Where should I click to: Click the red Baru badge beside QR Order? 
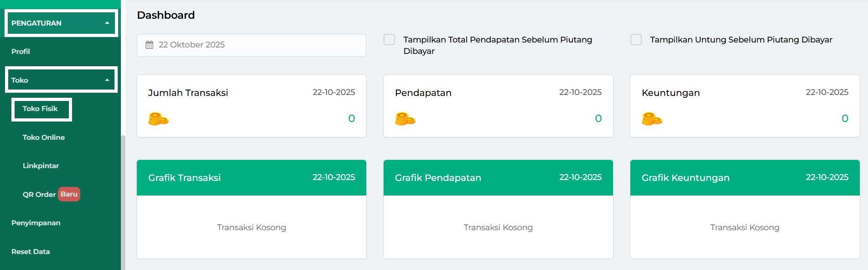pyautogui.click(x=69, y=194)
